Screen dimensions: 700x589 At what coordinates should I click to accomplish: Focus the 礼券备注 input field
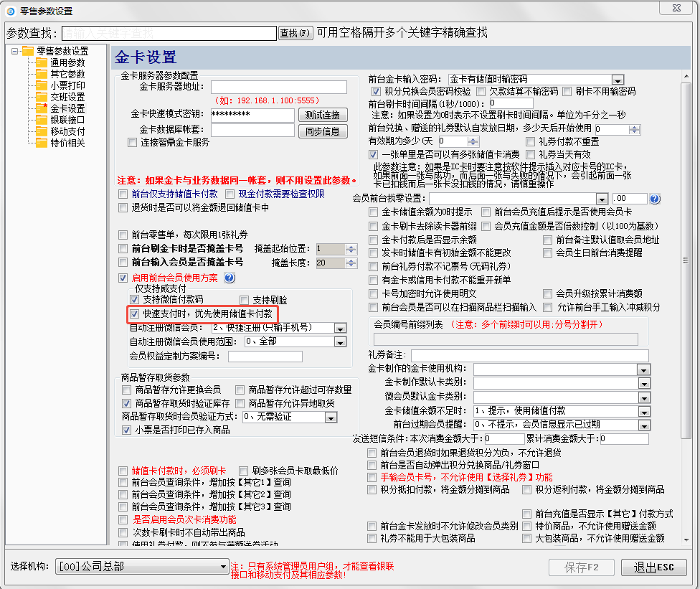tap(530, 355)
